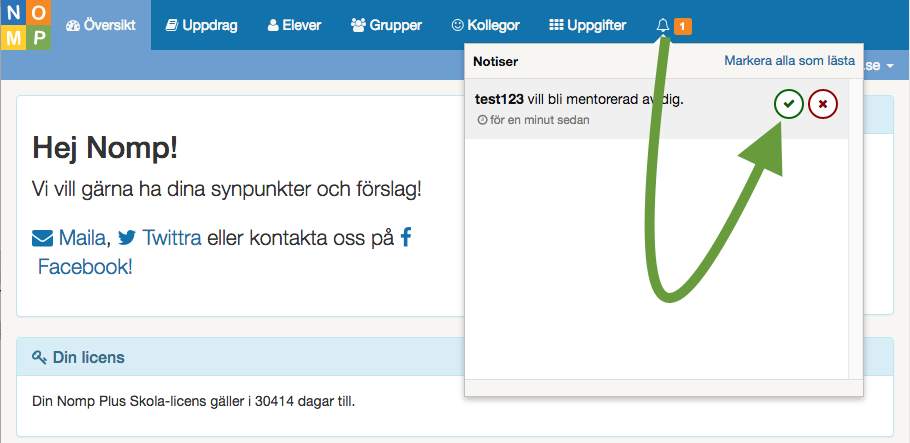
Task: Open the Uppdrag menu item
Action: (x=201, y=25)
